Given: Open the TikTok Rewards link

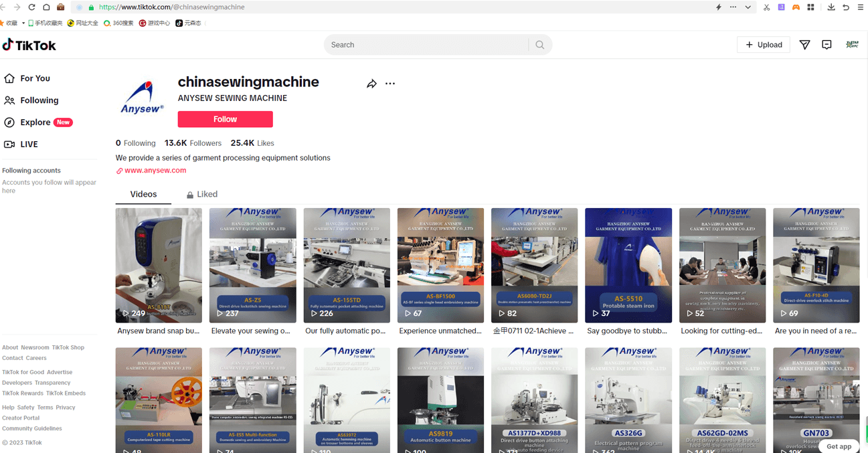Looking at the screenshot, I should [x=23, y=393].
